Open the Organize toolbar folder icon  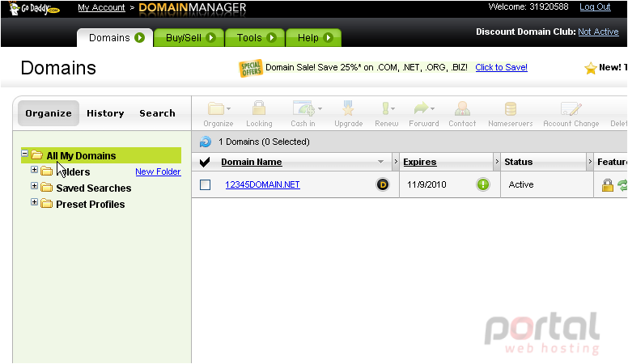click(x=216, y=108)
